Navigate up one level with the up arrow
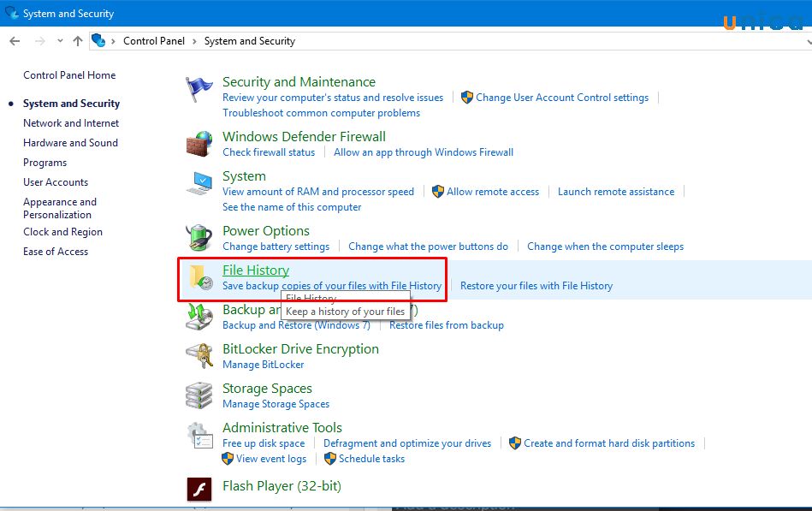The image size is (812, 511). click(x=77, y=40)
